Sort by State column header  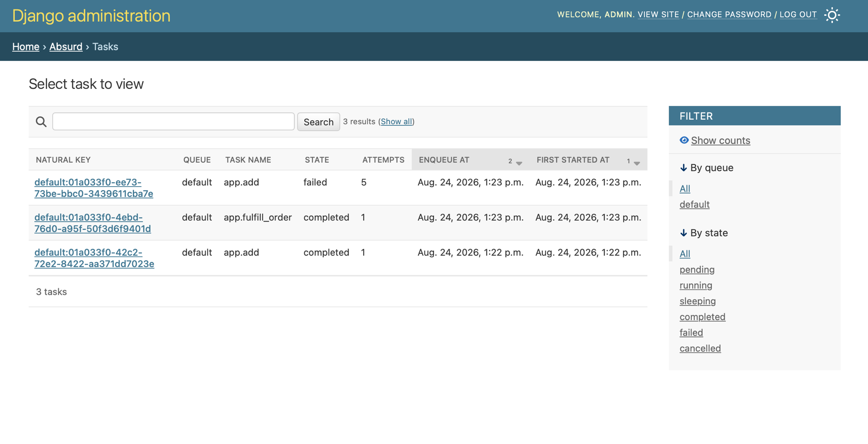[x=317, y=160]
